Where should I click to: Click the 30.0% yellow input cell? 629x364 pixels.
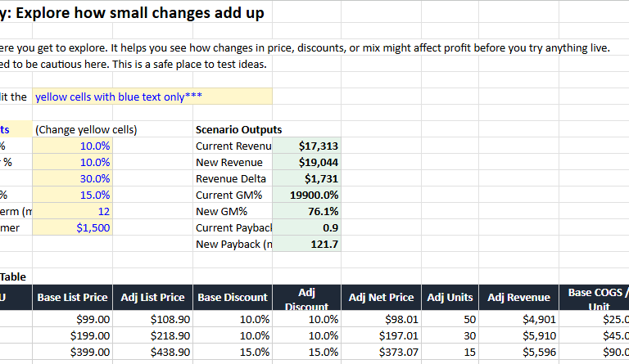click(72, 178)
